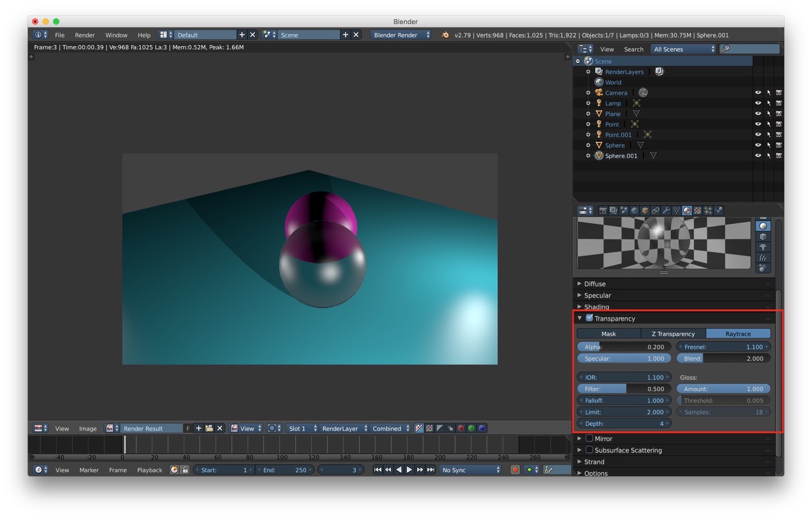Set material preview to cube shape
Viewport: 812px width, 516px height.
pyautogui.click(x=763, y=236)
